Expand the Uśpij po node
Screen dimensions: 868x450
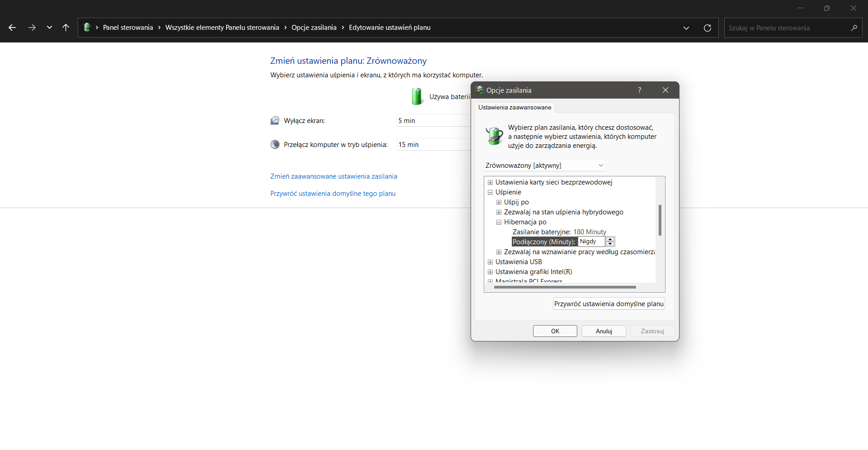pos(499,202)
